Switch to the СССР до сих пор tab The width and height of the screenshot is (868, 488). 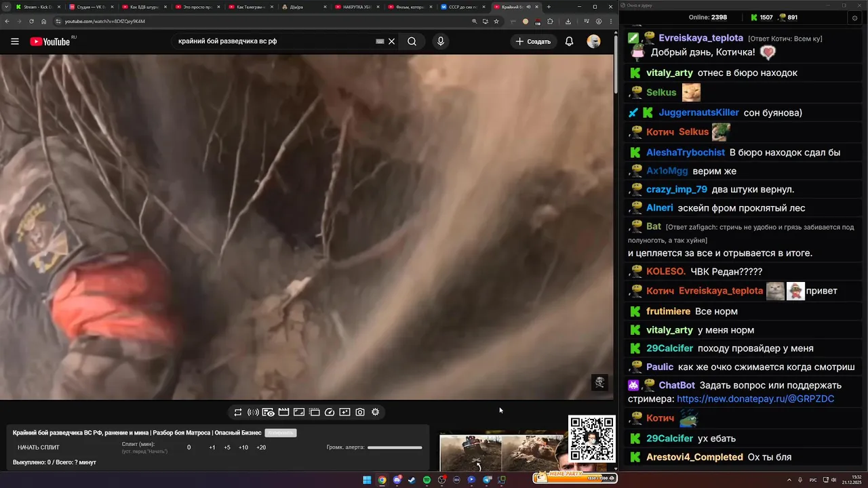click(463, 7)
